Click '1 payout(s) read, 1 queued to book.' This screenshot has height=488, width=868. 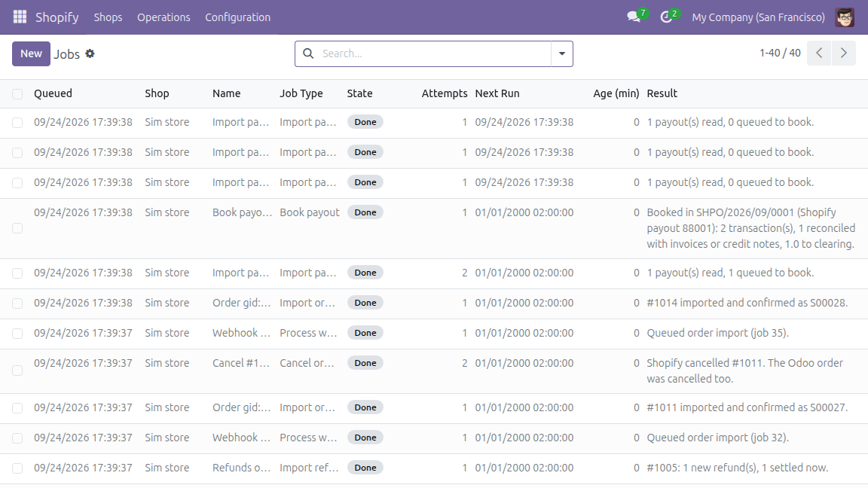tap(730, 273)
